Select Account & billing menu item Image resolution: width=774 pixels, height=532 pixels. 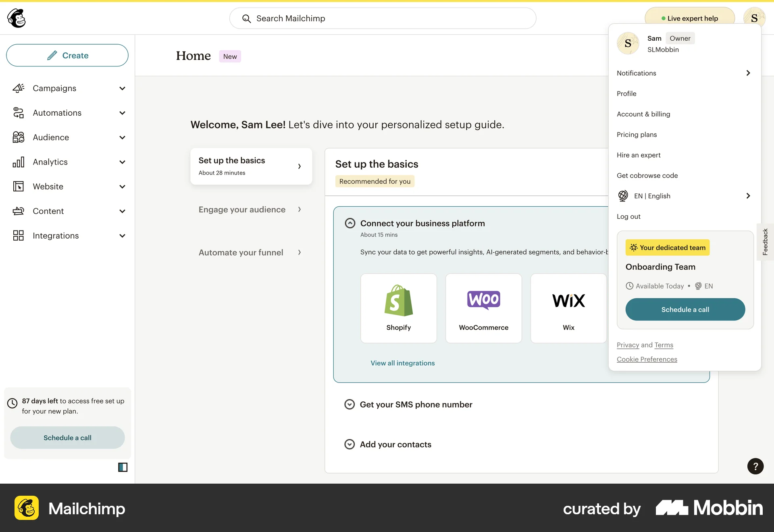pos(643,114)
